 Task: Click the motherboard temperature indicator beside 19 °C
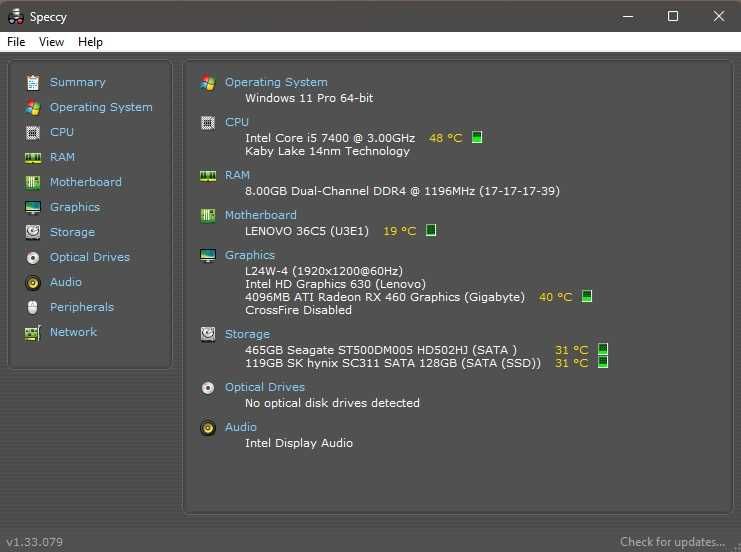coord(431,230)
